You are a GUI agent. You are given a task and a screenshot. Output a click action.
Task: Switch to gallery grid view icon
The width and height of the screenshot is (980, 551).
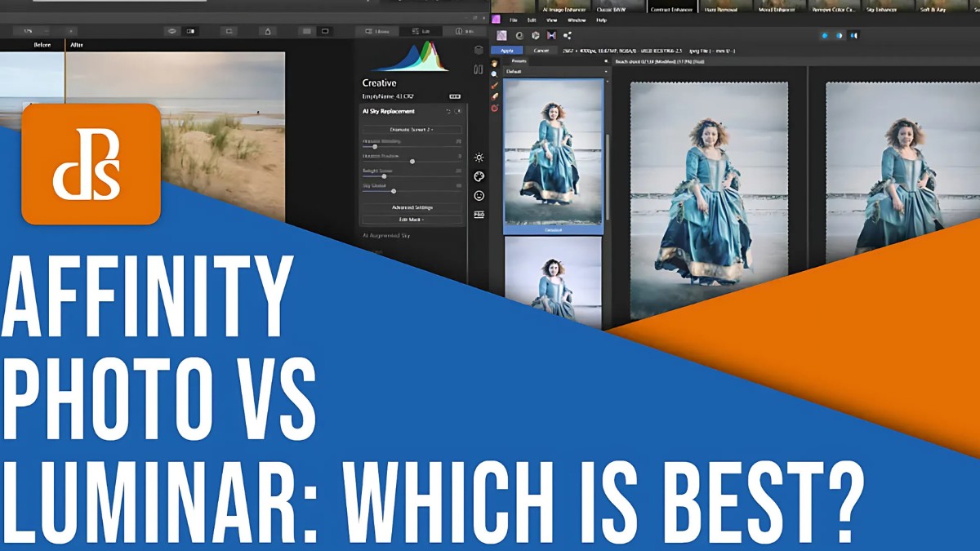306,31
